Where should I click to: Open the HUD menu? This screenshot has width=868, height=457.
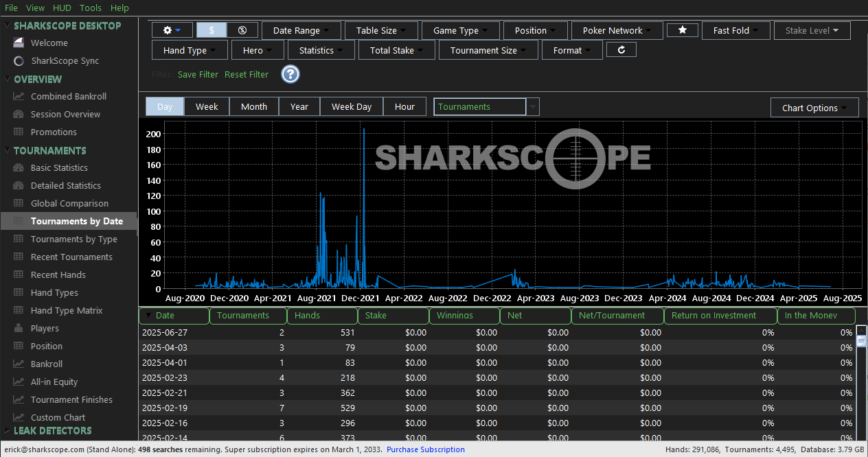[x=62, y=8]
